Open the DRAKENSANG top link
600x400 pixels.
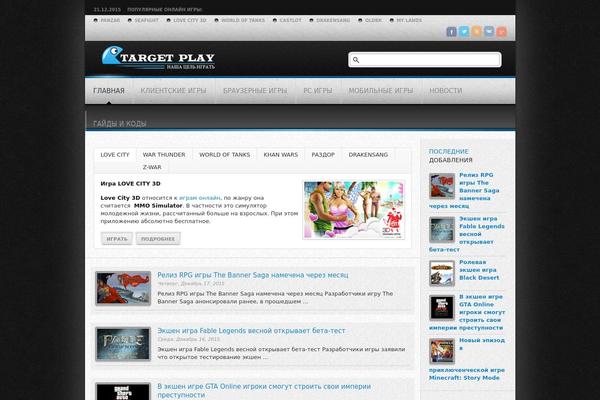point(333,20)
